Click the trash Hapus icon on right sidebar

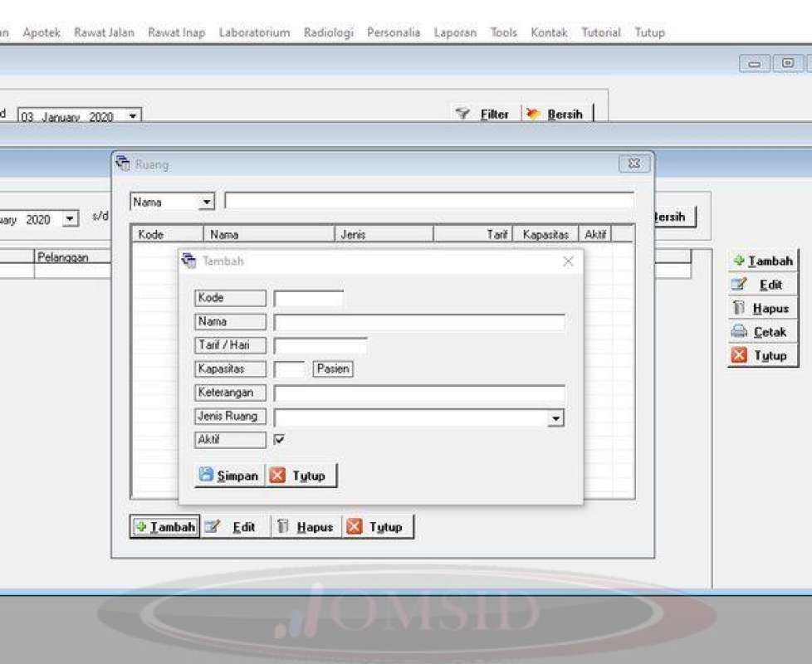point(741,308)
